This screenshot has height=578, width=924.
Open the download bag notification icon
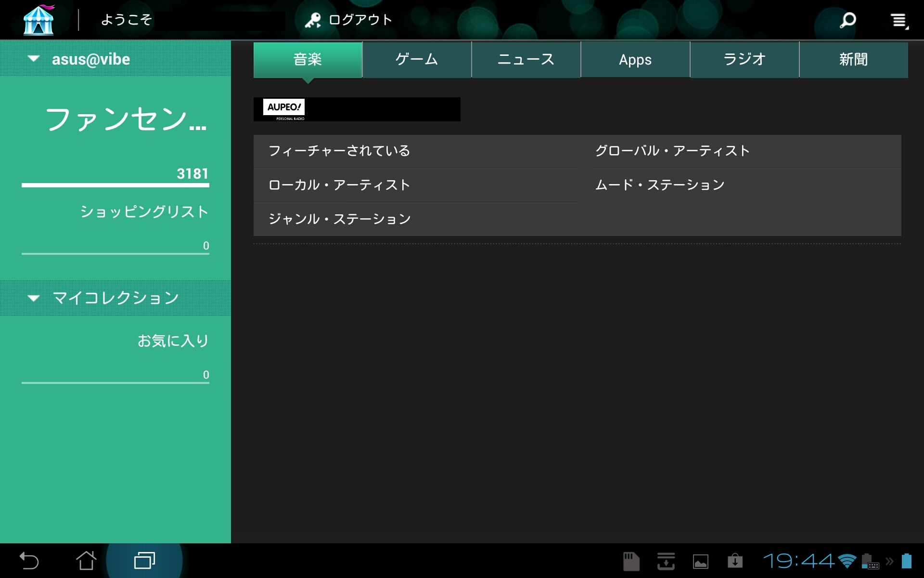point(735,561)
